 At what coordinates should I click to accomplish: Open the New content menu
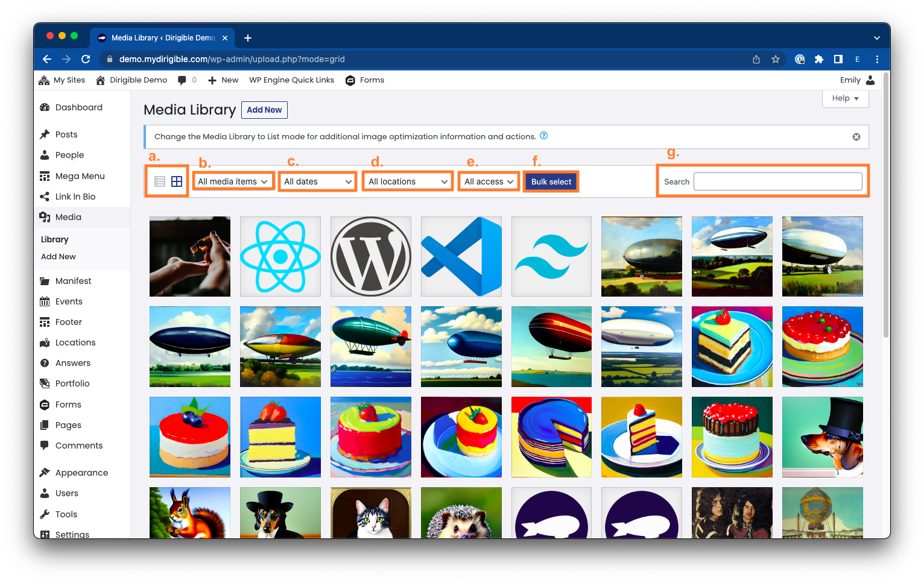pyautogui.click(x=223, y=80)
